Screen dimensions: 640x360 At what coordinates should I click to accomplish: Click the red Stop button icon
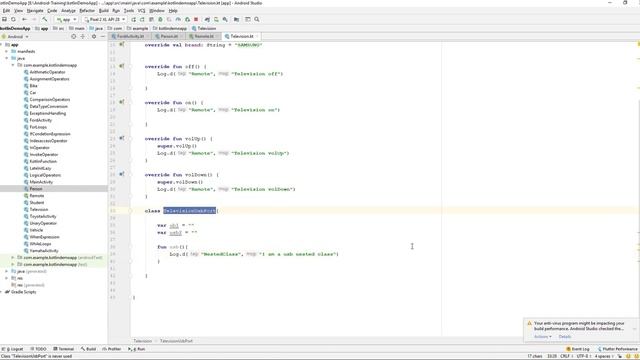(x=196, y=19)
